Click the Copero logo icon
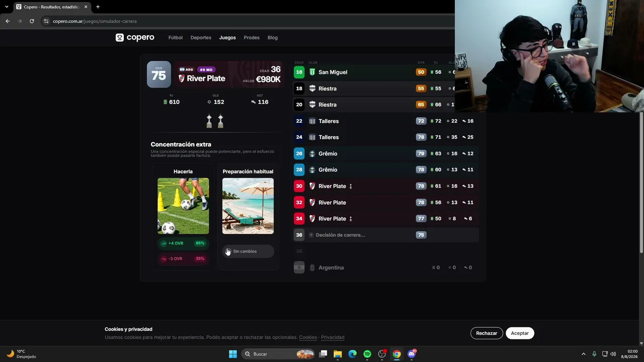The width and height of the screenshot is (644, 362). [x=120, y=38]
